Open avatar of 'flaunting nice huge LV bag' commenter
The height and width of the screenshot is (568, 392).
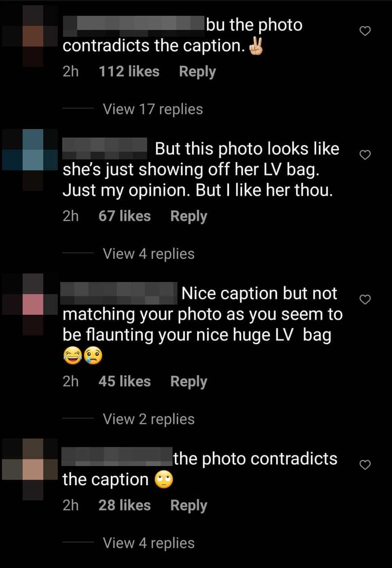pyautogui.click(x=30, y=304)
